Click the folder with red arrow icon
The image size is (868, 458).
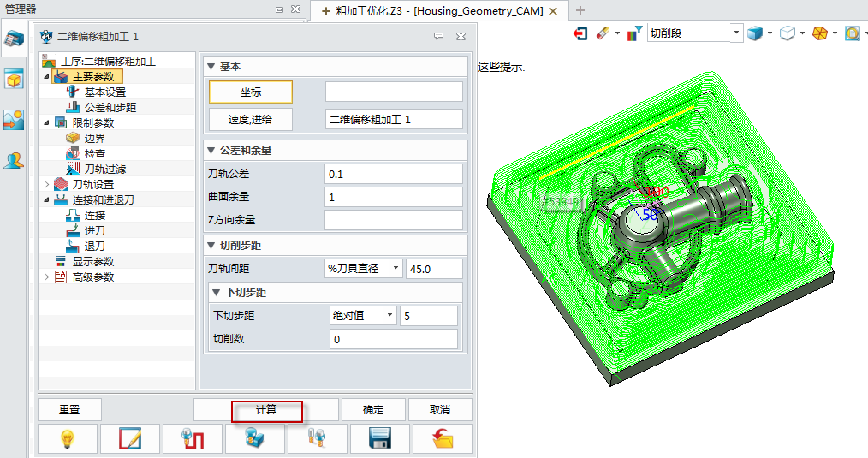coord(442,438)
